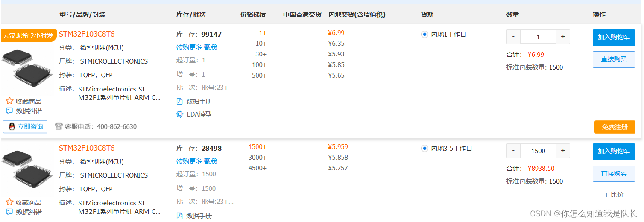This screenshot has width=644, height=222.
Task: Open the EDA模型 link
Action: (x=199, y=114)
